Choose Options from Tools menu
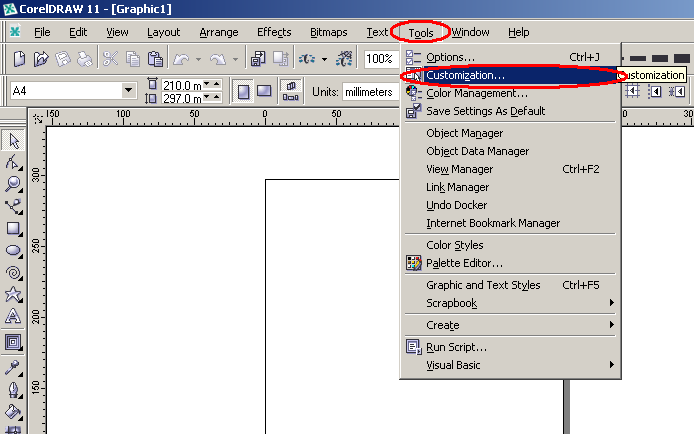This screenshot has width=694, height=434. tap(510, 57)
